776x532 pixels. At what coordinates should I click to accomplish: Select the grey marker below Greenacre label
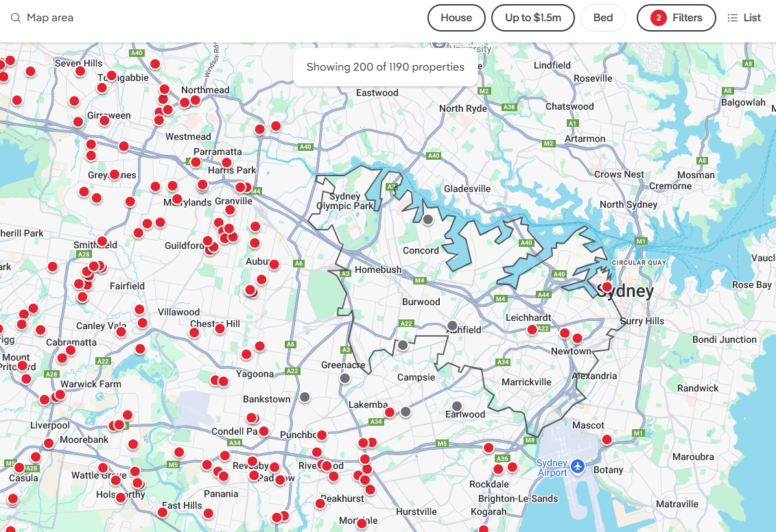tap(344, 378)
